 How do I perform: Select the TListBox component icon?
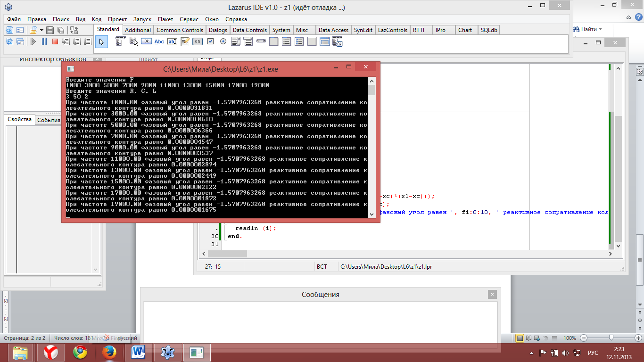tap(236, 41)
